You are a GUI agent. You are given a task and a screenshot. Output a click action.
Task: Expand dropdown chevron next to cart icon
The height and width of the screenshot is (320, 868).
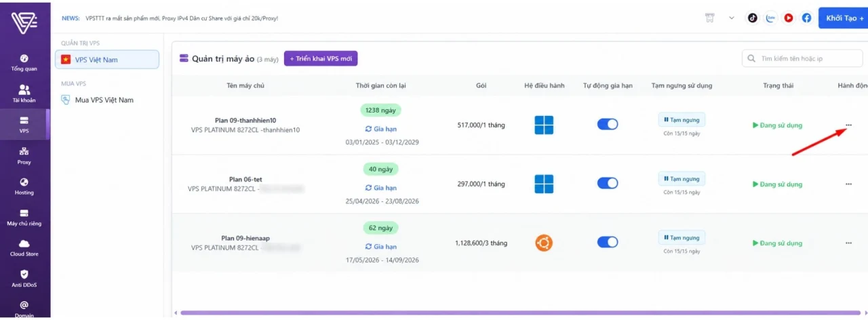tap(731, 18)
